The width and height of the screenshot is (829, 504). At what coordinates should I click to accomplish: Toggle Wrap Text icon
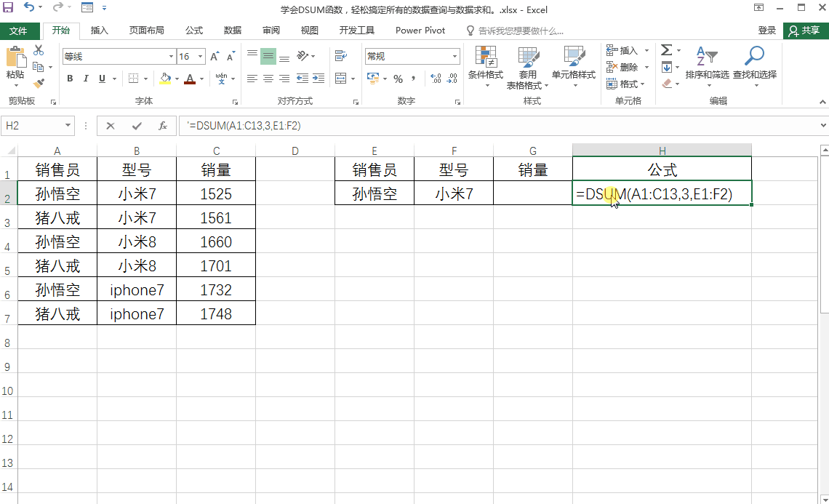[341, 56]
